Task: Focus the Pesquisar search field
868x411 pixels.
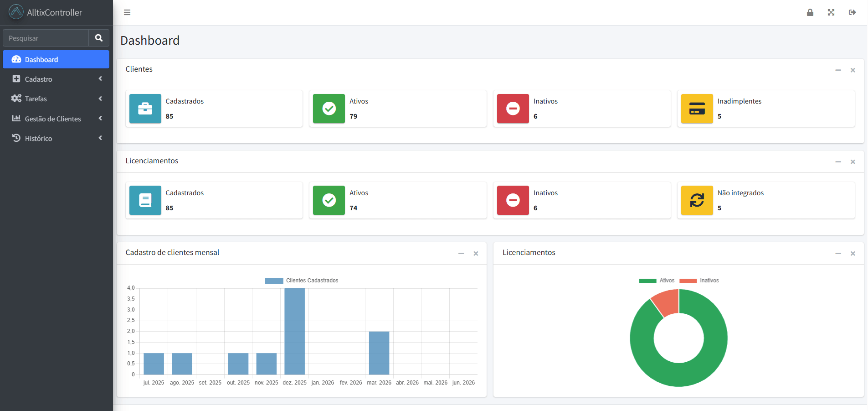Action: point(46,38)
